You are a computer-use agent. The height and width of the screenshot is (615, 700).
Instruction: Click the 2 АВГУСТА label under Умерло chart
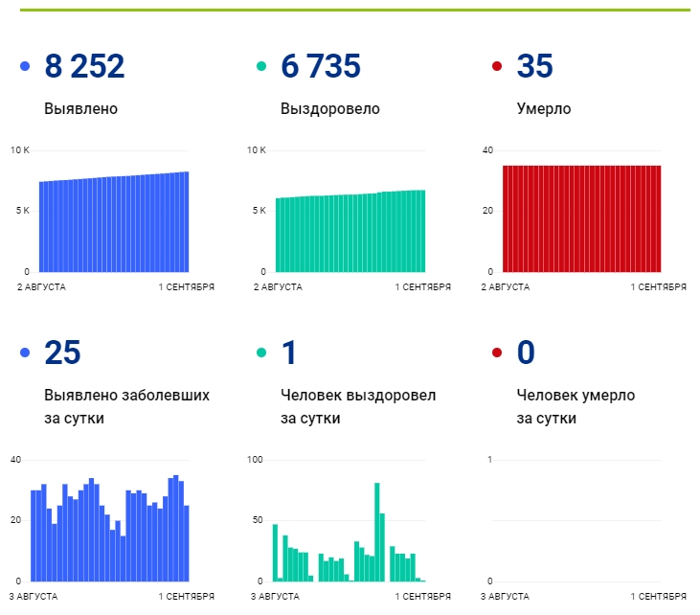506,286
